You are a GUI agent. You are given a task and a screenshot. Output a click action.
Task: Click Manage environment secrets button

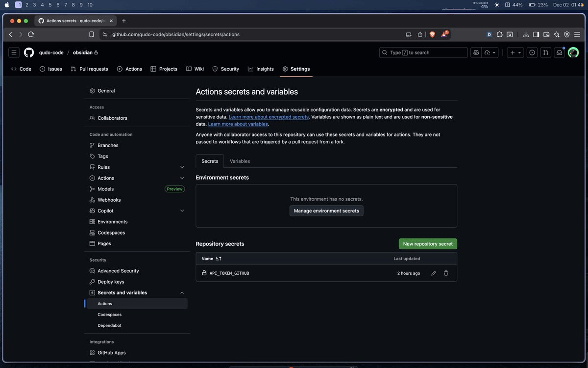pyautogui.click(x=326, y=211)
